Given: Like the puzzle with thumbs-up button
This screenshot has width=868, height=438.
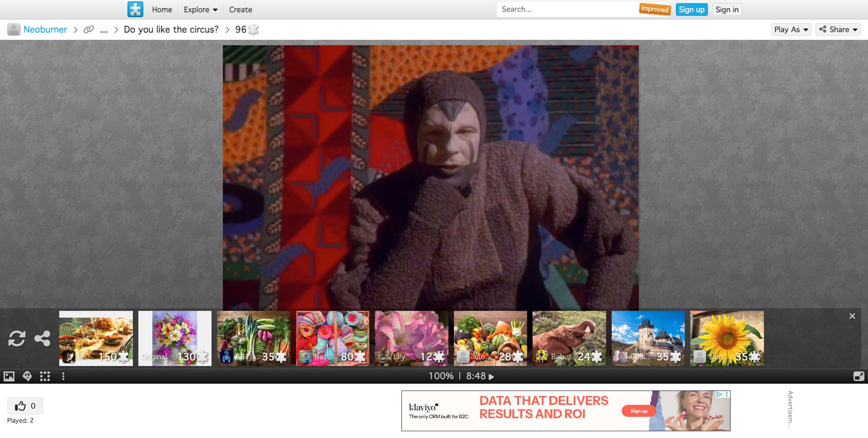Looking at the screenshot, I should [x=25, y=406].
